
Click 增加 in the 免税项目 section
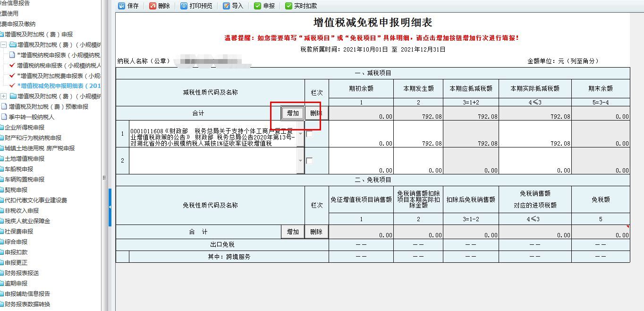(292, 232)
